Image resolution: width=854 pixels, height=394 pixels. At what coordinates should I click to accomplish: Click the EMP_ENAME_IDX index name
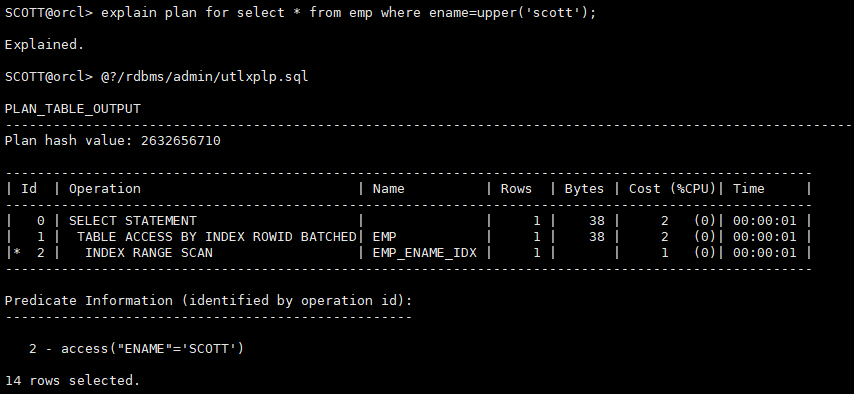coord(424,253)
